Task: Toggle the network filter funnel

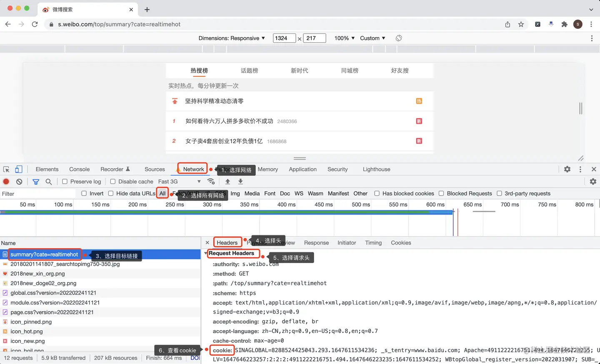Action: tap(36, 182)
